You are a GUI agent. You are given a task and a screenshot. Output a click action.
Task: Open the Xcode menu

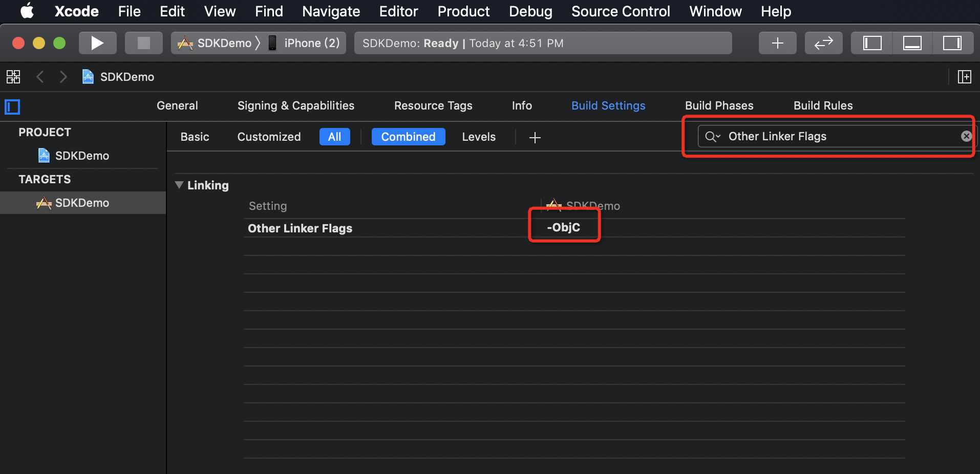click(x=77, y=11)
